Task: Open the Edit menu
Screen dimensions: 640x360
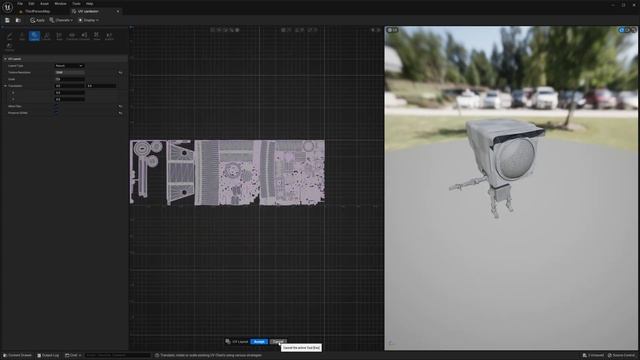Action: pyautogui.click(x=31, y=4)
